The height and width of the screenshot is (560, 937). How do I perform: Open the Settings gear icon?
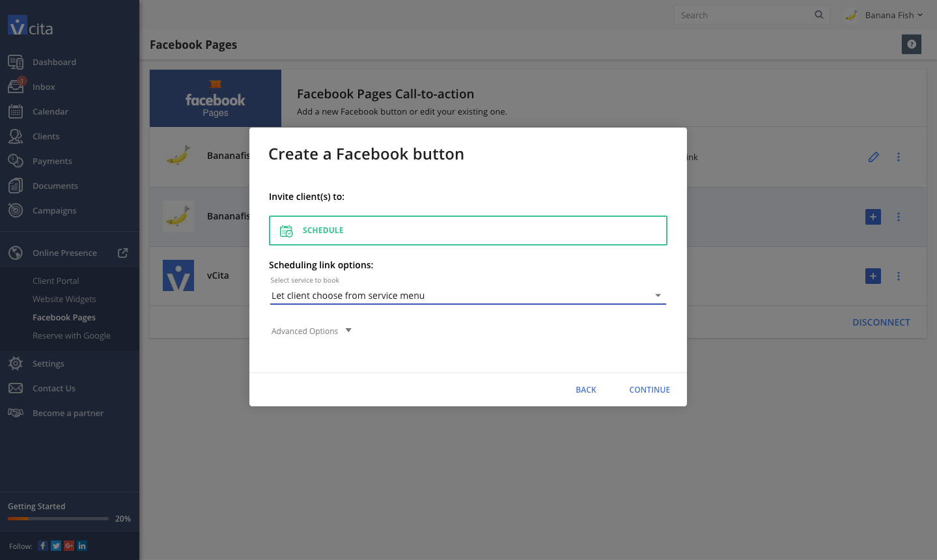pos(16,363)
